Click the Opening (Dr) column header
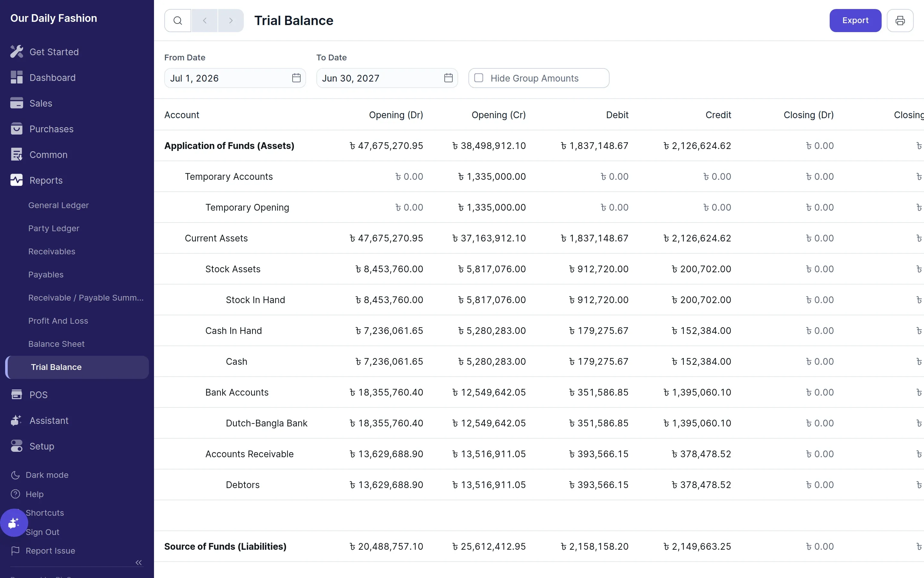924x578 pixels. pos(396,115)
